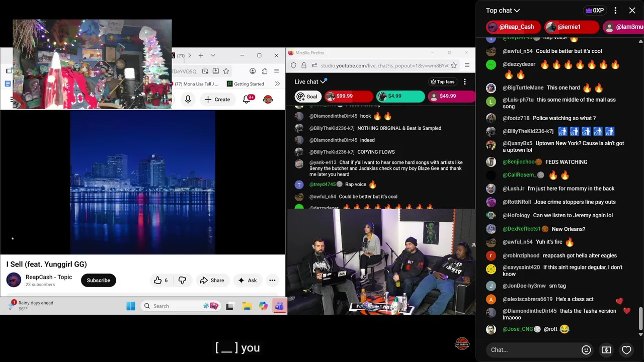Screen dimensions: 644x362
Task: Open the Getting Started bookmark
Action: pos(246,84)
